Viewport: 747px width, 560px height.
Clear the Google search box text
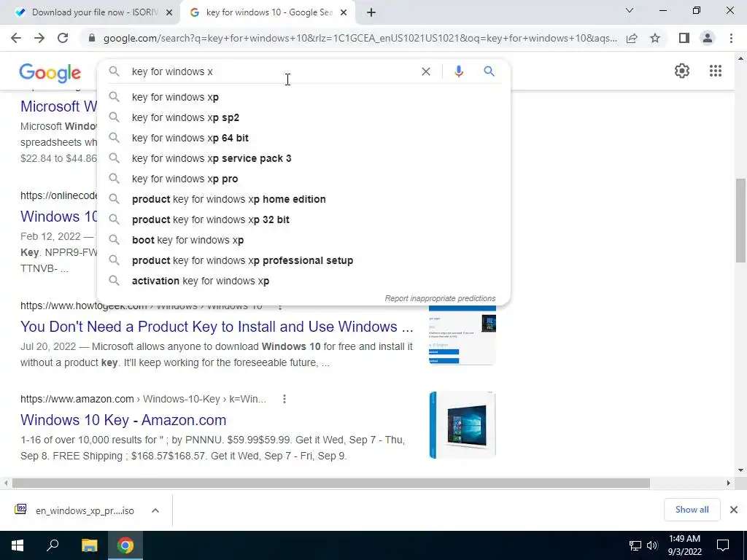[x=426, y=71]
